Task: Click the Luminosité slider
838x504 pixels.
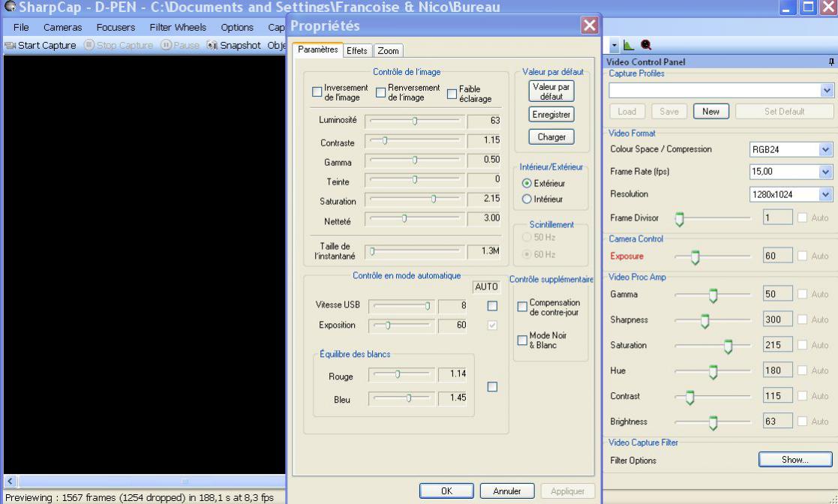Action: coord(415,121)
